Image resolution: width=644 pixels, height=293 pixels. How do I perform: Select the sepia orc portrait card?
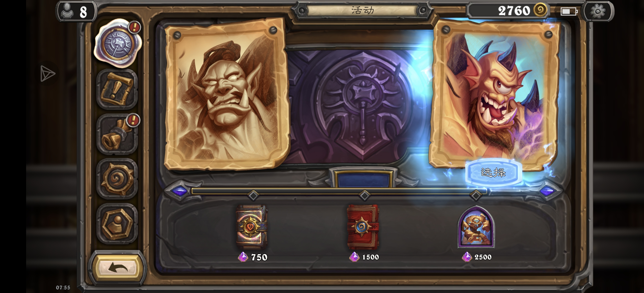227,94
